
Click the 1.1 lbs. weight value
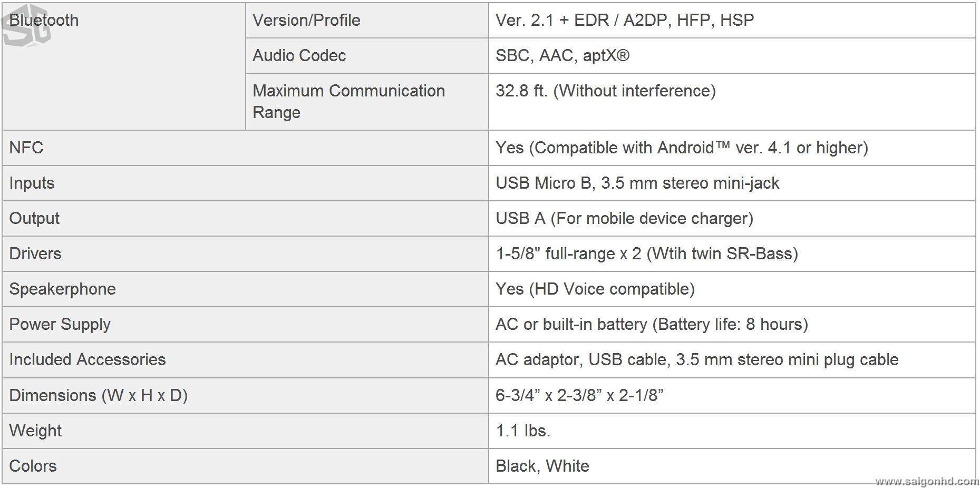click(x=522, y=431)
